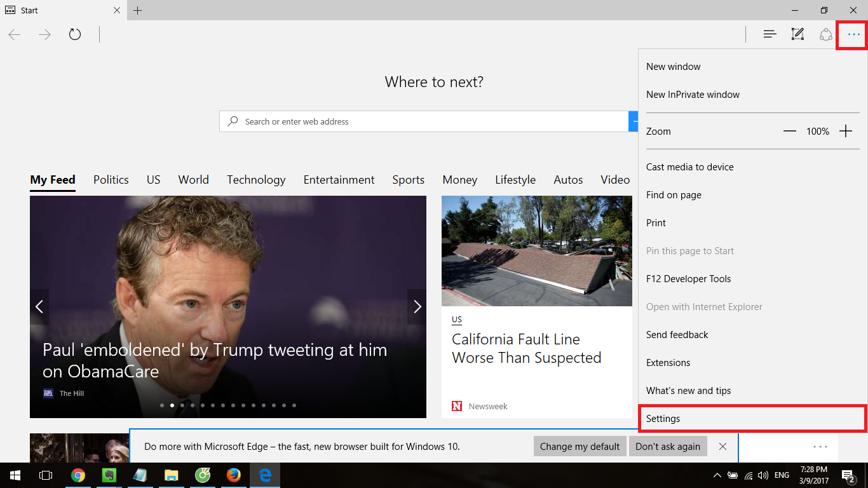The image size is (868, 488).
Task: Choose New window from the menu
Action: pyautogui.click(x=753, y=67)
